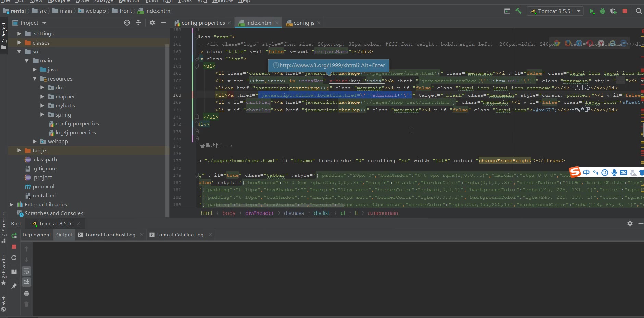Toggle the Web tool window
The image size is (644, 318).
[4, 303]
